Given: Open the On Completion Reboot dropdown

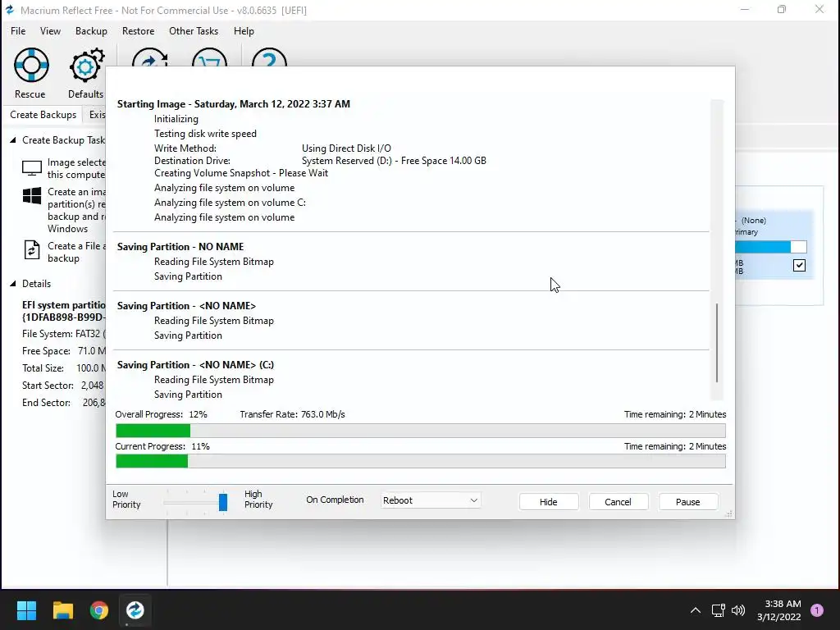Looking at the screenshot, I should (431, 500).
